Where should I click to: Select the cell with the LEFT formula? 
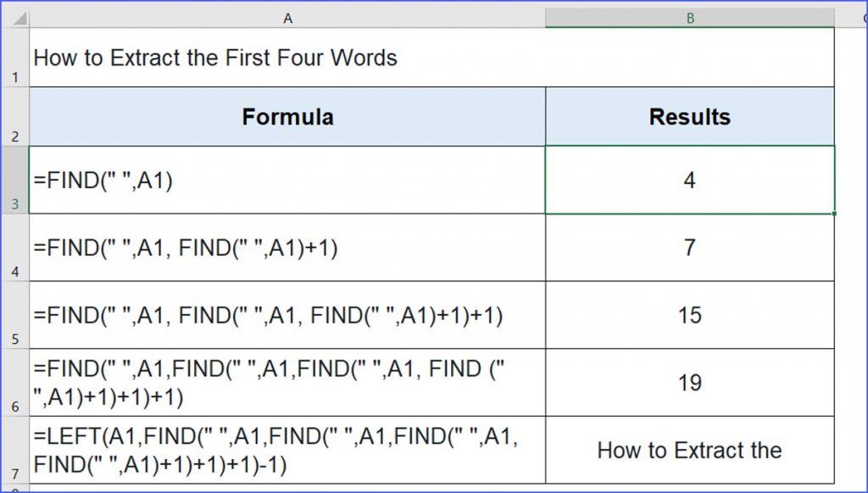[x=287, y=451]
